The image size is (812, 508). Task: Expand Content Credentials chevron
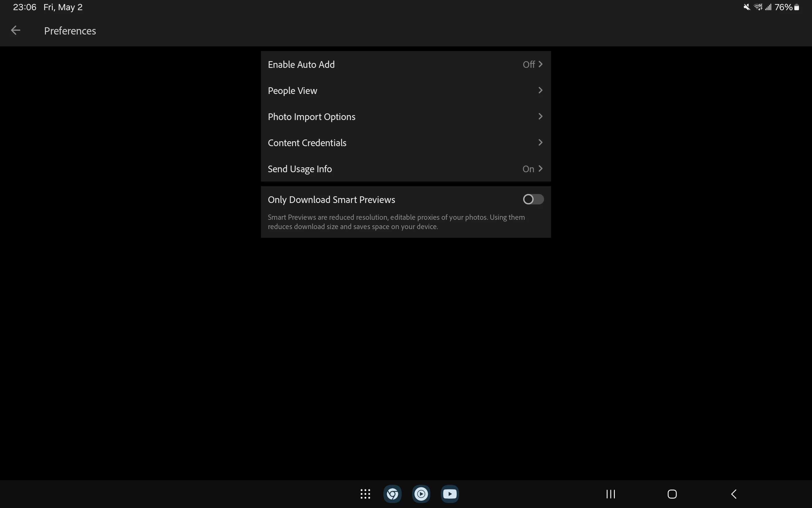click(x=540, y=142)
